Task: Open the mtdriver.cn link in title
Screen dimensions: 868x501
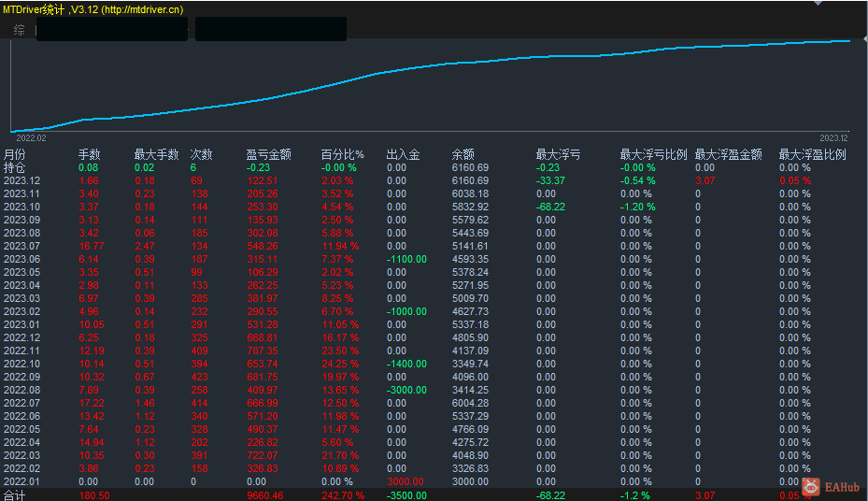Action: coord(142,9)
